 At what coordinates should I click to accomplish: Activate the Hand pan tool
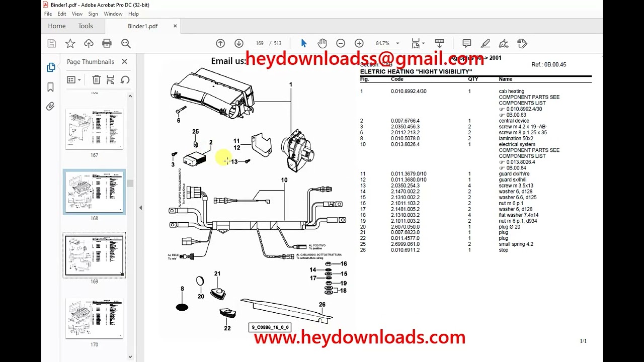[322, 44]
